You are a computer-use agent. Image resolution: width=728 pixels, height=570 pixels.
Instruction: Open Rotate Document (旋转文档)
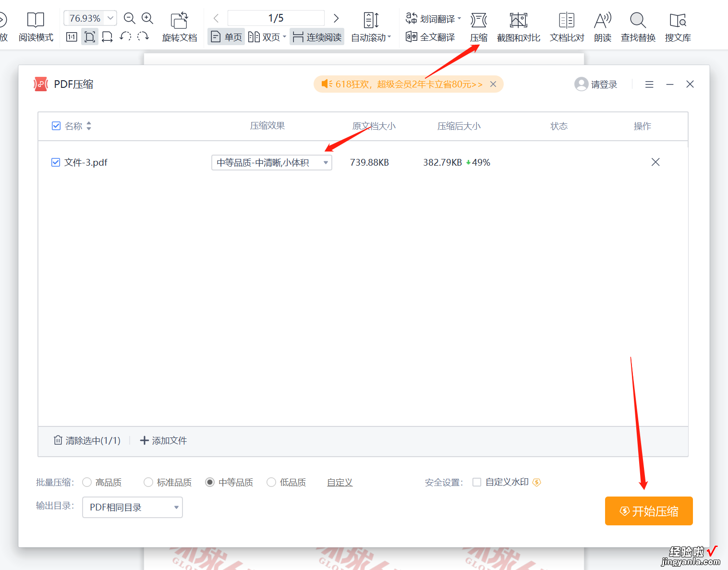coord(180,27)
